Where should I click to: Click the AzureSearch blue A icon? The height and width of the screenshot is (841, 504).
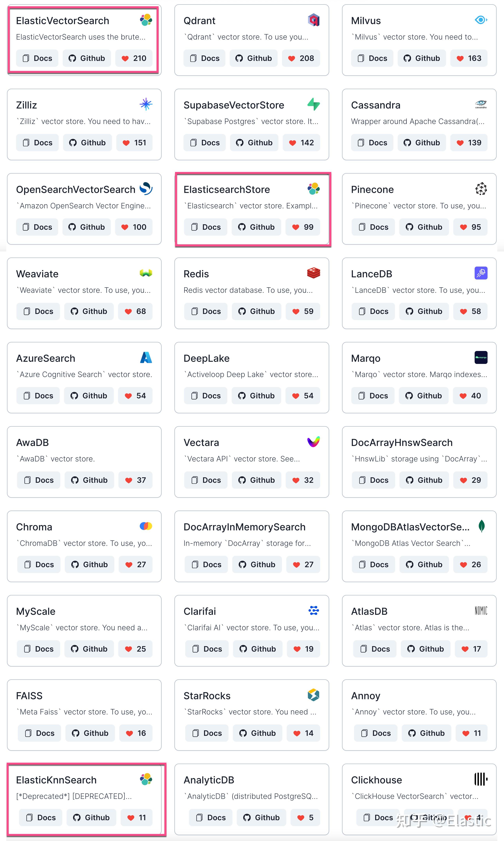[146, 357]
